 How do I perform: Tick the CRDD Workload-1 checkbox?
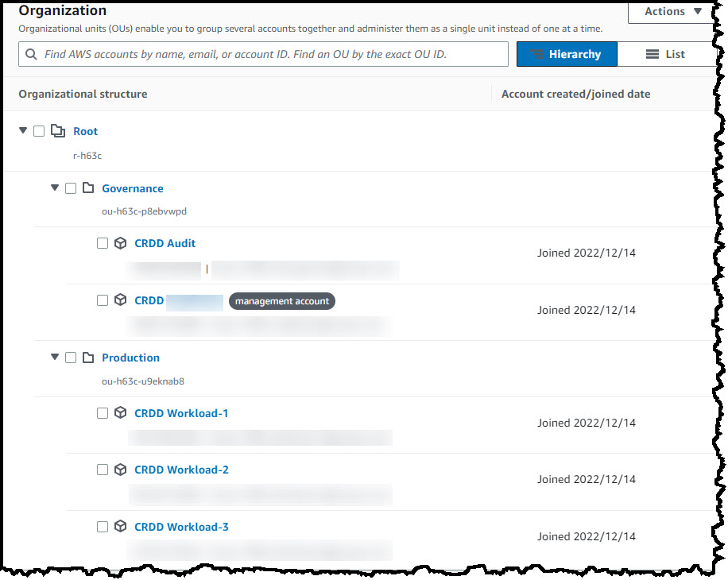pyautogui.click(x=103, y=413)
